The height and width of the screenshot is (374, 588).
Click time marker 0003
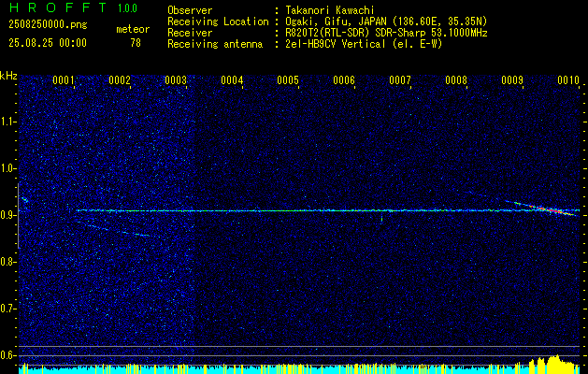point(176,80)
